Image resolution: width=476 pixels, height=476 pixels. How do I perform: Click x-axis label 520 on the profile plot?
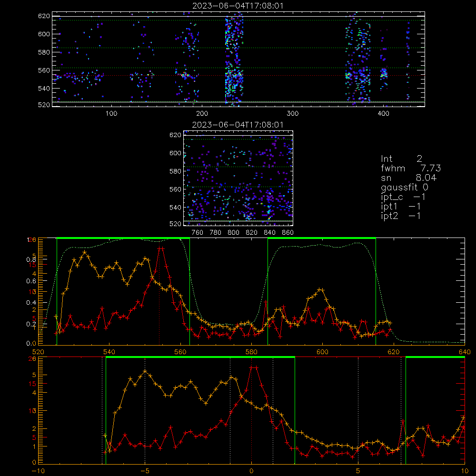[38, 352]
